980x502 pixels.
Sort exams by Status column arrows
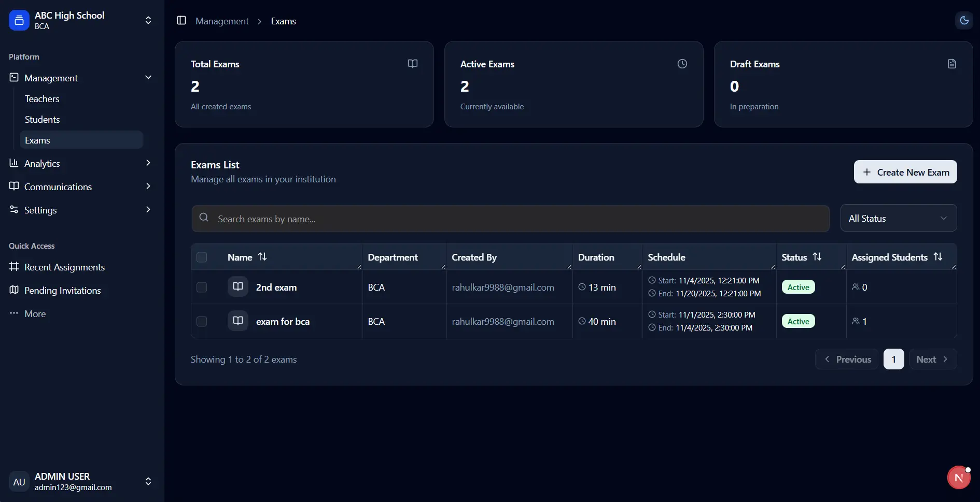817,257
